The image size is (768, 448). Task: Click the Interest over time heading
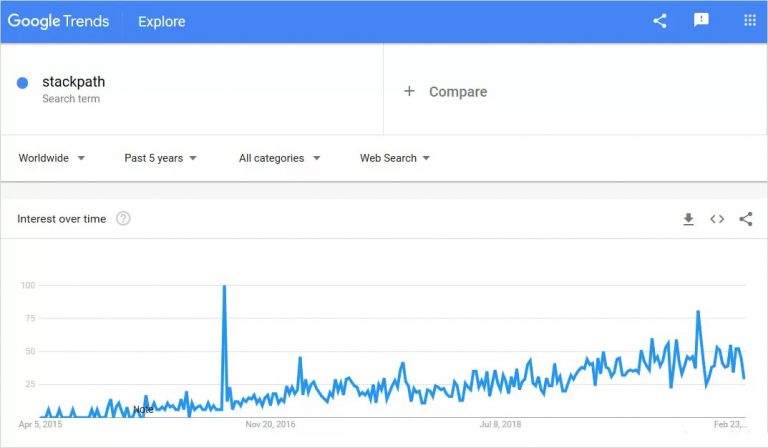pos(61,219)
